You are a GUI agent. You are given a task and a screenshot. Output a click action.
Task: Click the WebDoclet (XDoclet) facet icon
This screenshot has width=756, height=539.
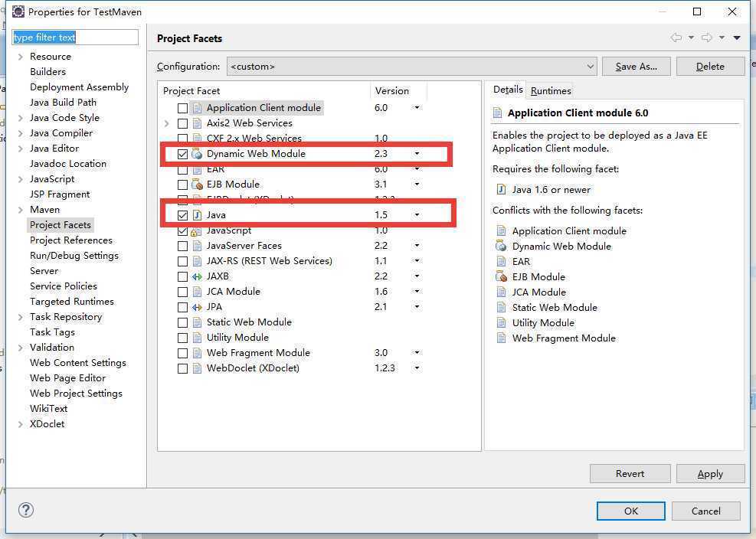coord(197,369)
